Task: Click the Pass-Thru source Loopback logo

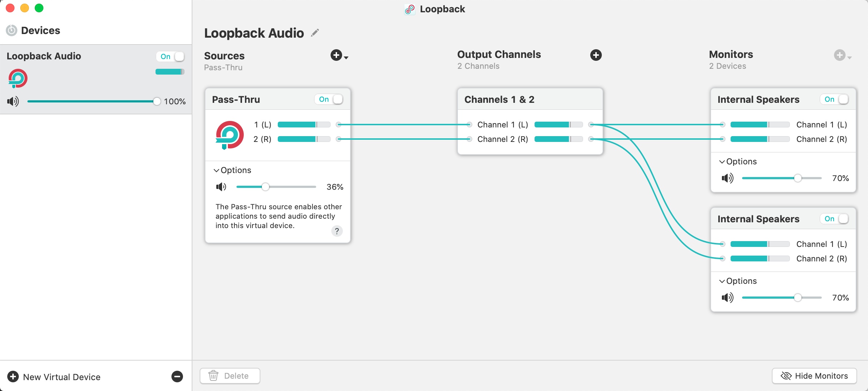Action: point(230,135)
